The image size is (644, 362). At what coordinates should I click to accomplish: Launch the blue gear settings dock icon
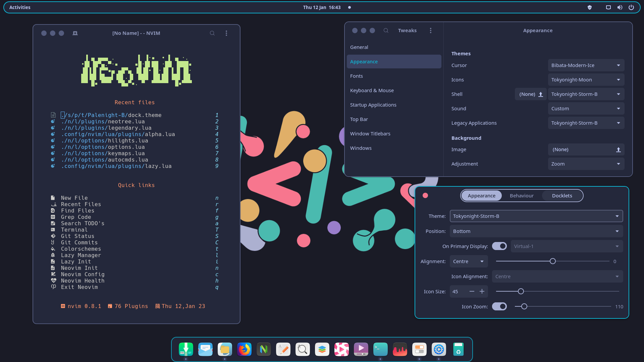tap(439, 349)
